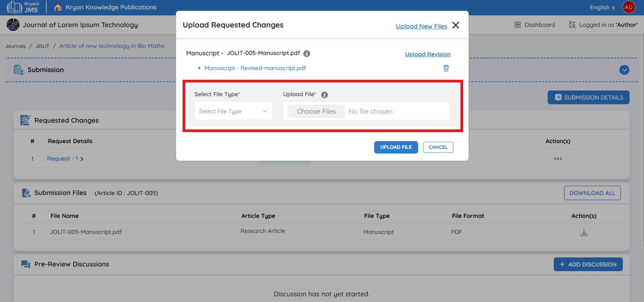
Task: Click the Upload New Files link
Action: 421,26
